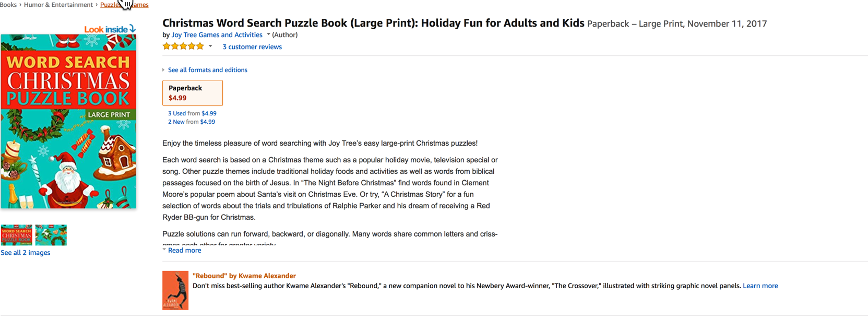Open the star rating dropdown arrow

210,46
